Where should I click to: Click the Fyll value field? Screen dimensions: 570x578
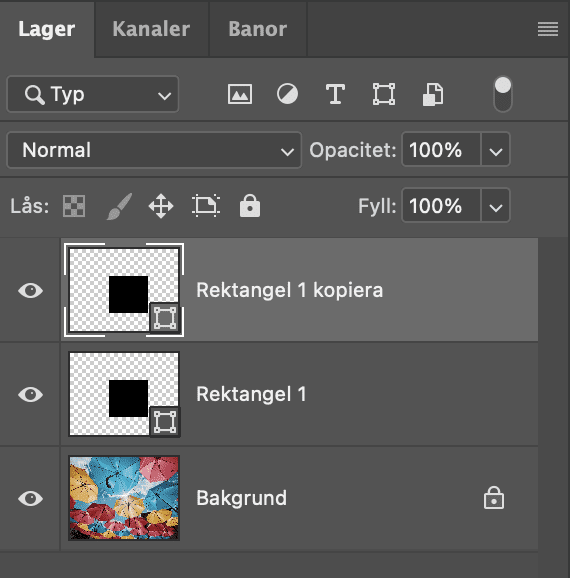point(441,206)
